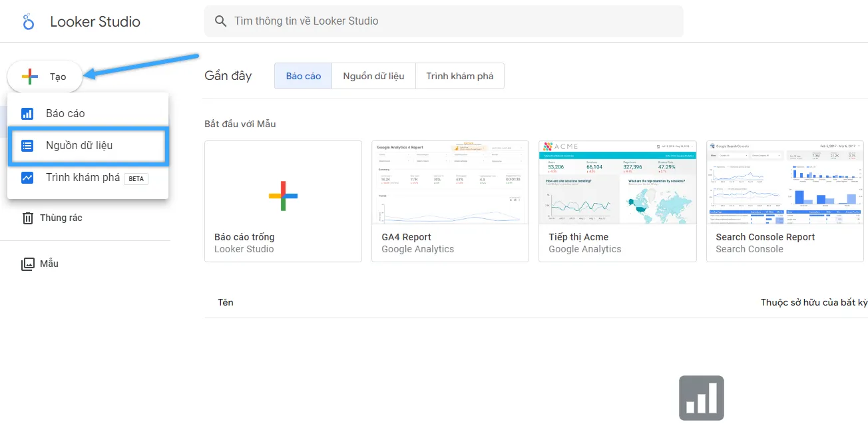
Task: Open the Tiếp thị Acme template thumbnail
Action: 617,201
